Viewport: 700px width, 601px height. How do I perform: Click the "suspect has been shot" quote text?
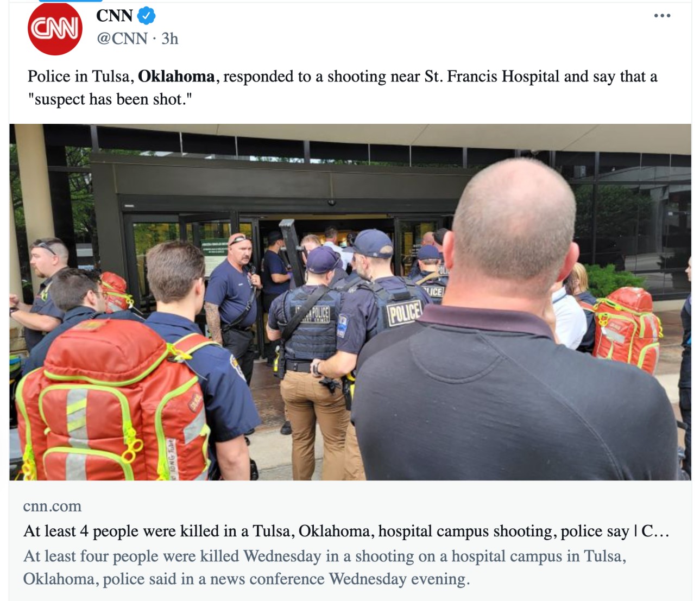tap(110, 100)
